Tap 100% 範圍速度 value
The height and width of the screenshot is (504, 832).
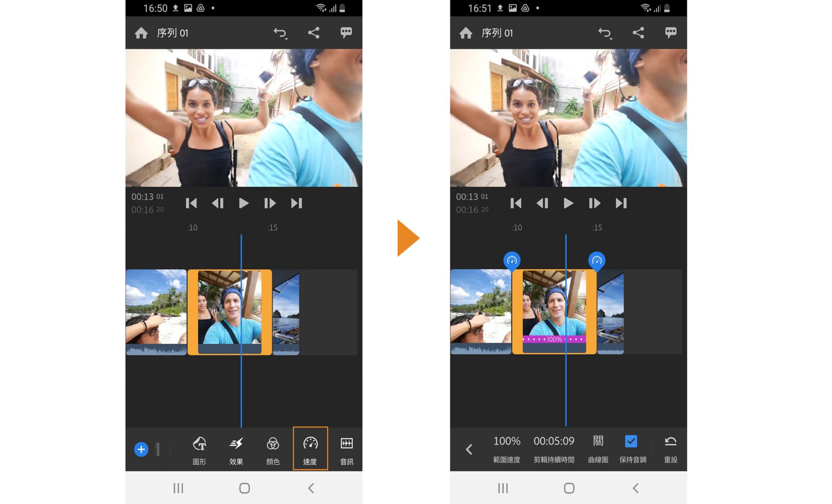(507, 441)
